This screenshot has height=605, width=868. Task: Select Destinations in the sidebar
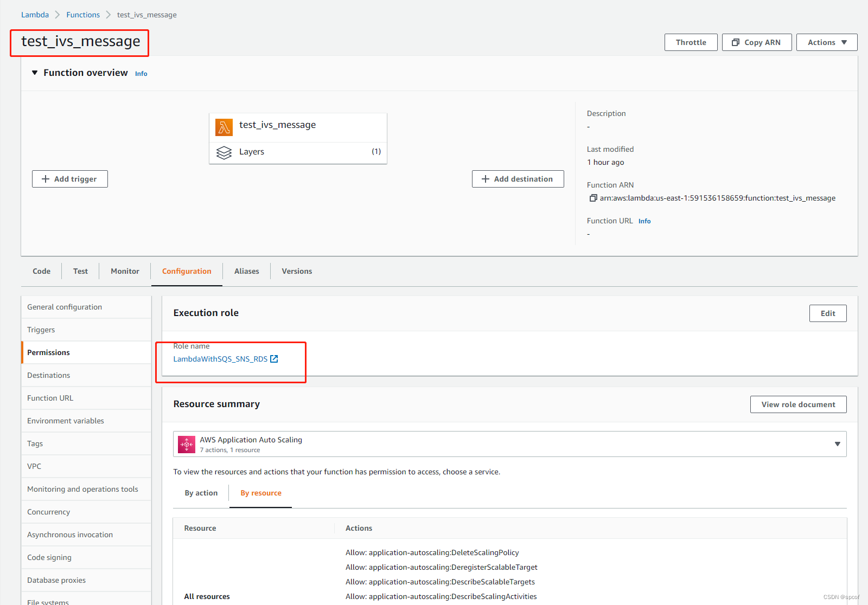(86, 375)
